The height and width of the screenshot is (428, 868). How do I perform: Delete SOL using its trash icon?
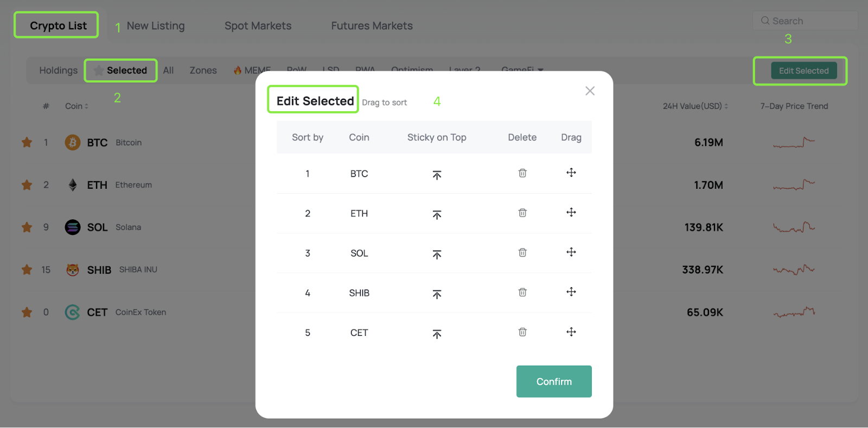pos(522,252)
